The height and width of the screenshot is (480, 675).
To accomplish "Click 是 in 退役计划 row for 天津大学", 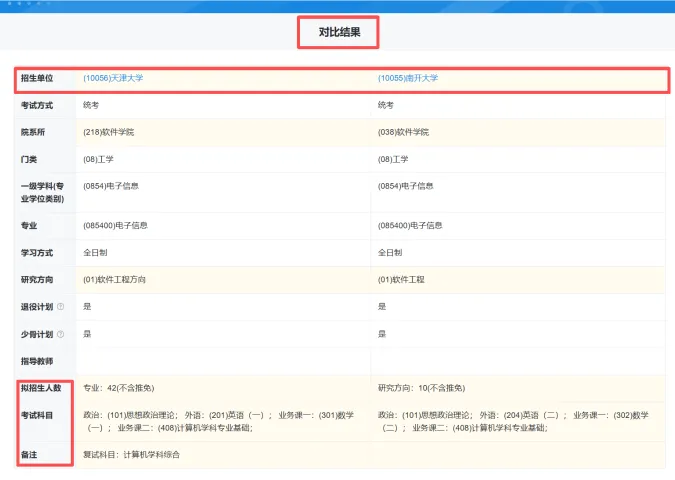I will pyautogui.click(x=87, y=307).
